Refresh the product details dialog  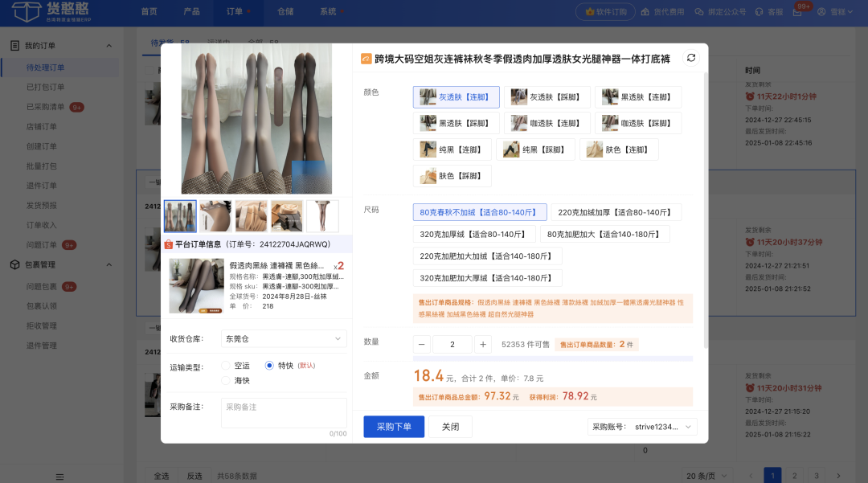[690, 57]
